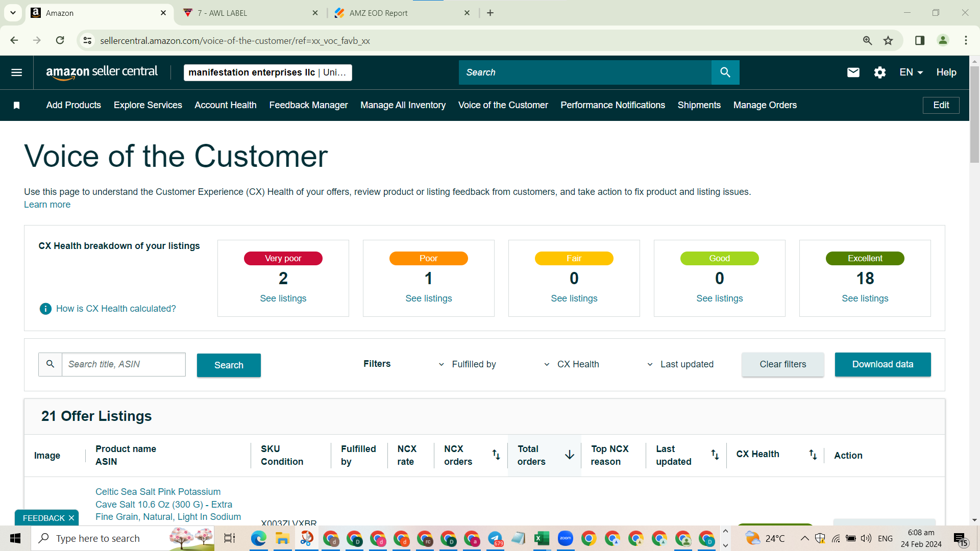The width and height of the screenshot is (980, 551).
Task: Click the magnifier icon beside title search box
Action: (50, 364)
